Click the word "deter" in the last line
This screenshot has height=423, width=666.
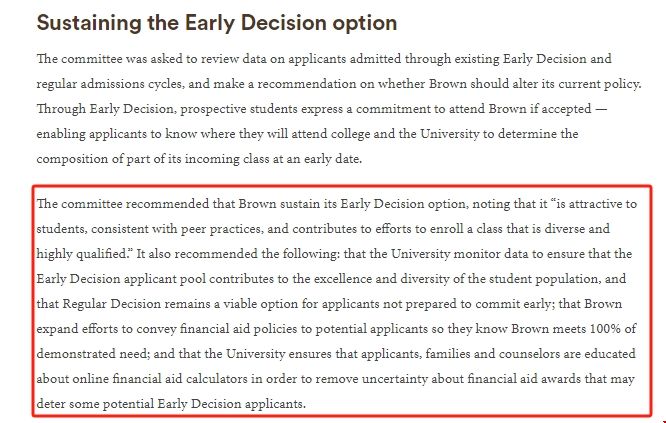pos(52,404)
